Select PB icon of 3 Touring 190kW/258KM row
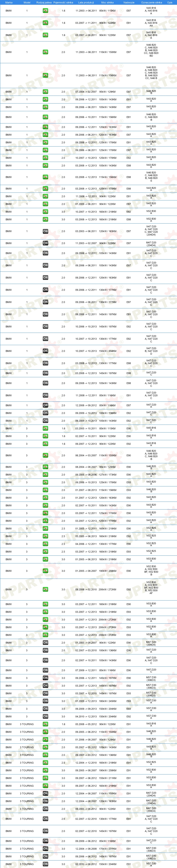 point(45,770)
